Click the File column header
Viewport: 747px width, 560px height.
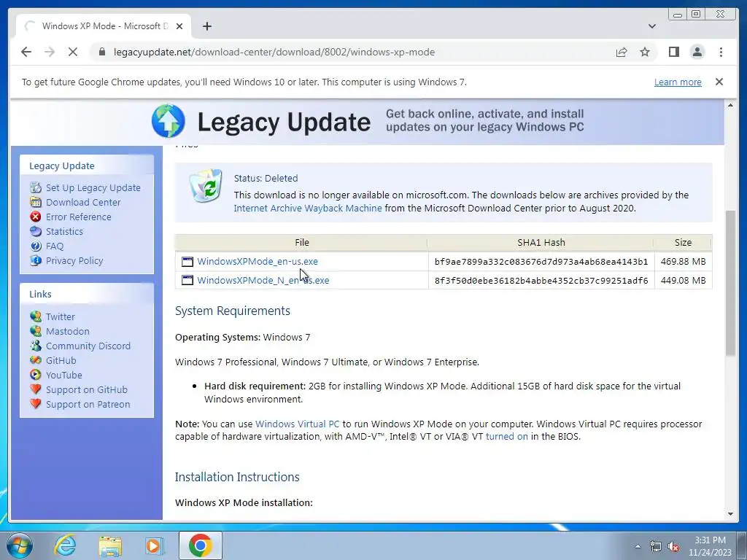pos(301,242)
